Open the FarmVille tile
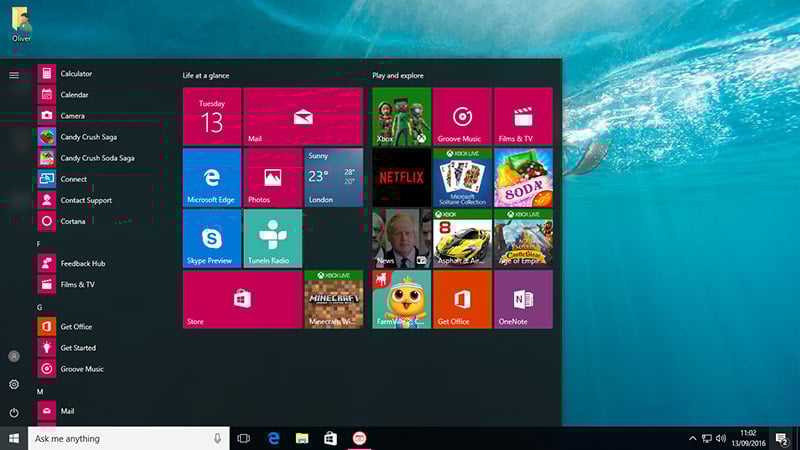Viewport: 800px width, 450px height. pyautogui.click(x=402, y=299)
